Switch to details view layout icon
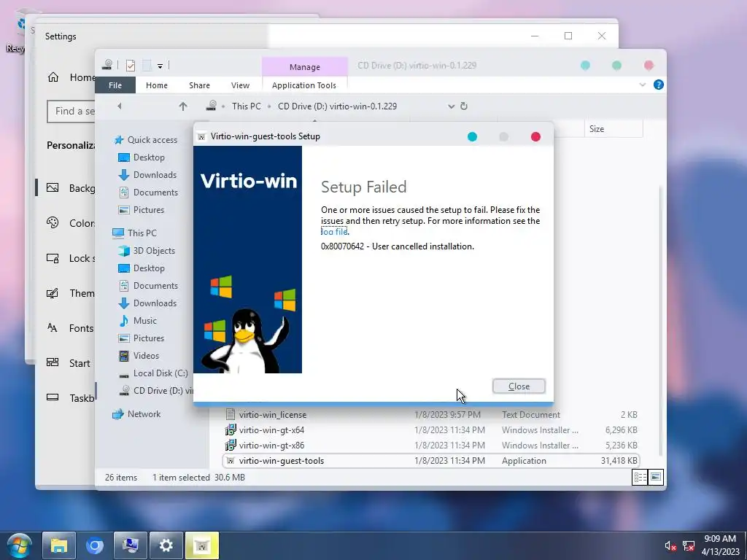747x560 pixels. 640,477
